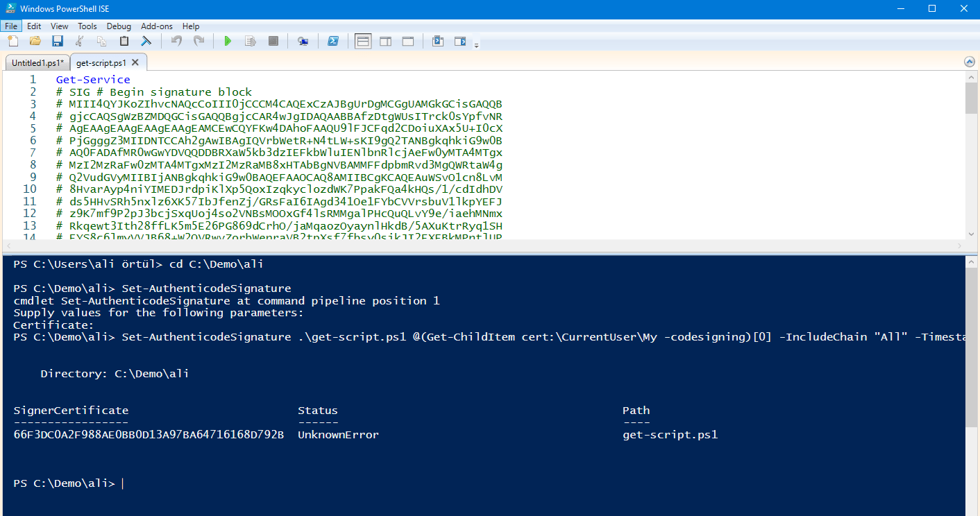
Task: Run the script with the green play icon
Action: click(x=227, y=42)
